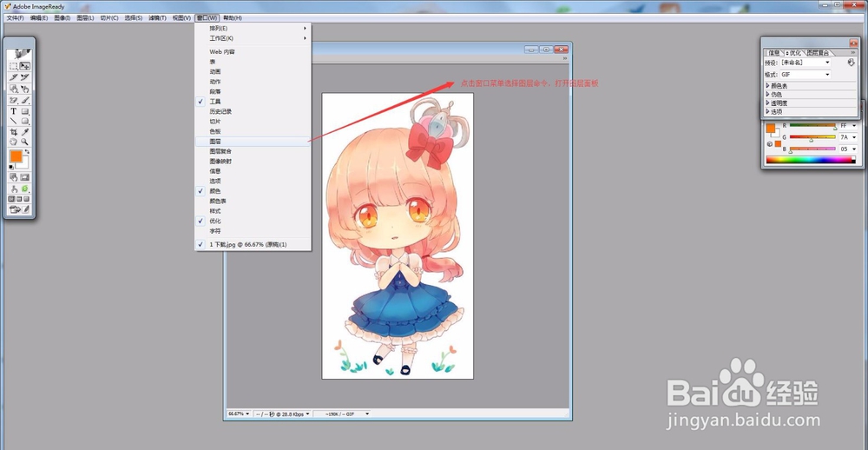Click toolbox background white color swatch

(x=25, y=165)
